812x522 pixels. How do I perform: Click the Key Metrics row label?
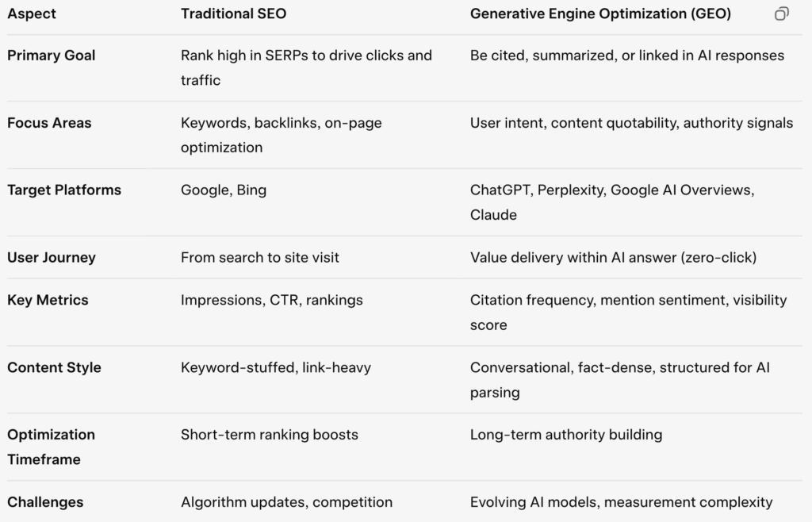48,300
